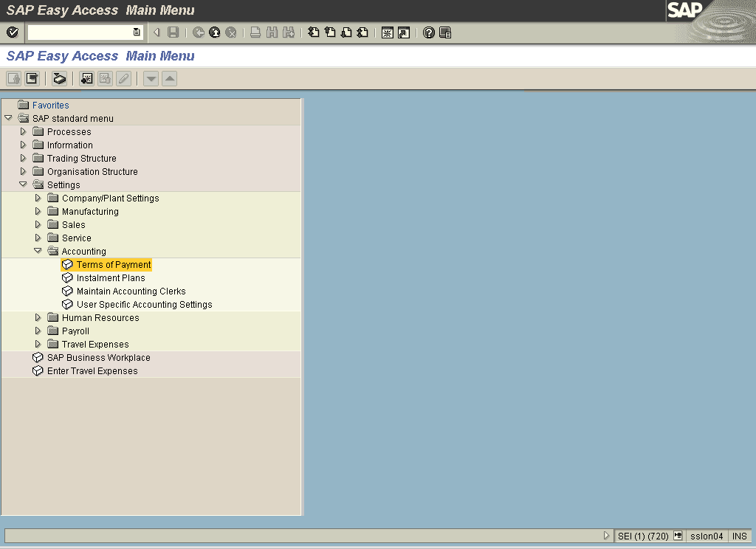Expand the Human Resources folder
This screenshot has width=756, height=549.
pyautogui.click(x=38, y=317)
